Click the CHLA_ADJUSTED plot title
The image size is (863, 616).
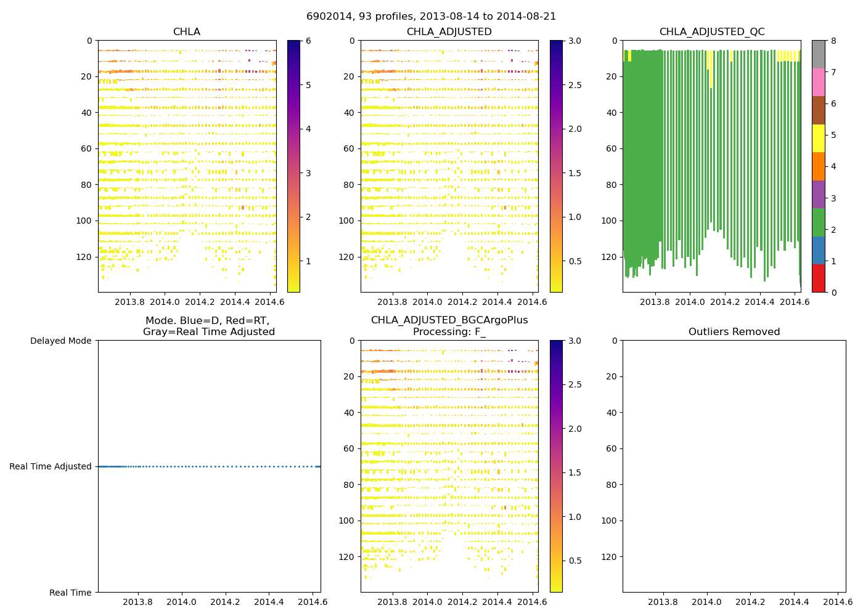click(449, 32)
